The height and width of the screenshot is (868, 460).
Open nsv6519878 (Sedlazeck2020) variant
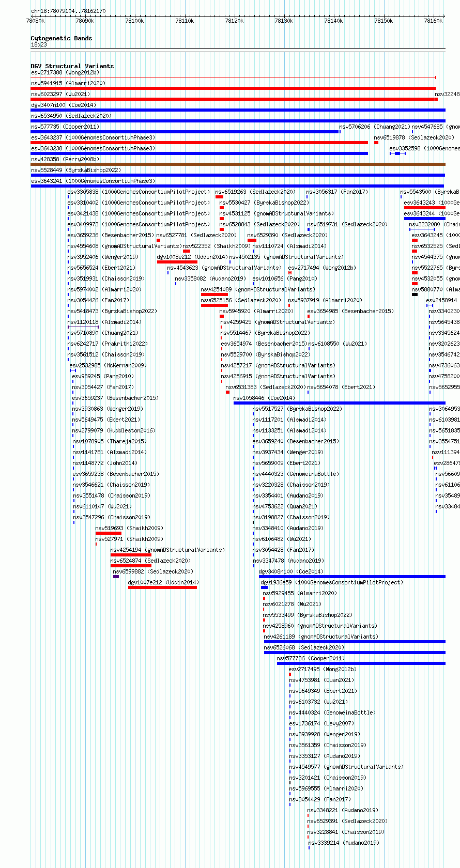pos(415,137)
